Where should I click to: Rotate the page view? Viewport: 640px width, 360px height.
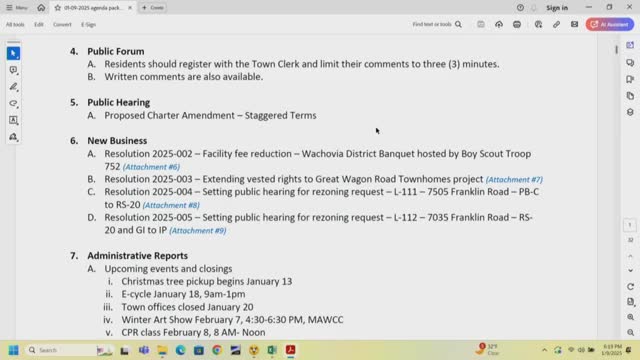point(630,287)
